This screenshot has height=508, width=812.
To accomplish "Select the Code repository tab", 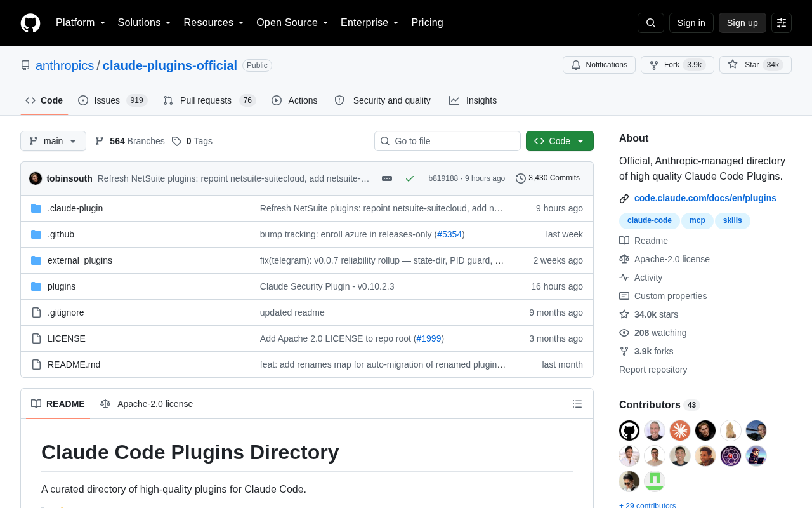I will pyautogui.click(x=44, y=100).
